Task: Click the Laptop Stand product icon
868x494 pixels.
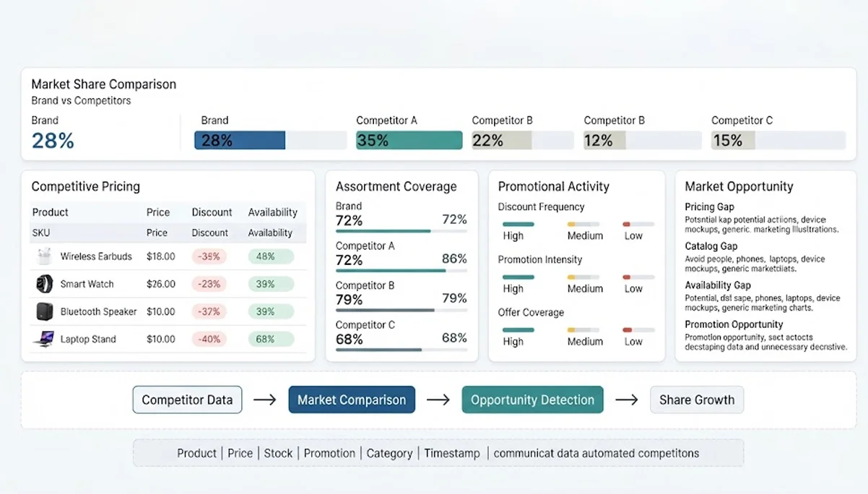Action: [44, 339]
